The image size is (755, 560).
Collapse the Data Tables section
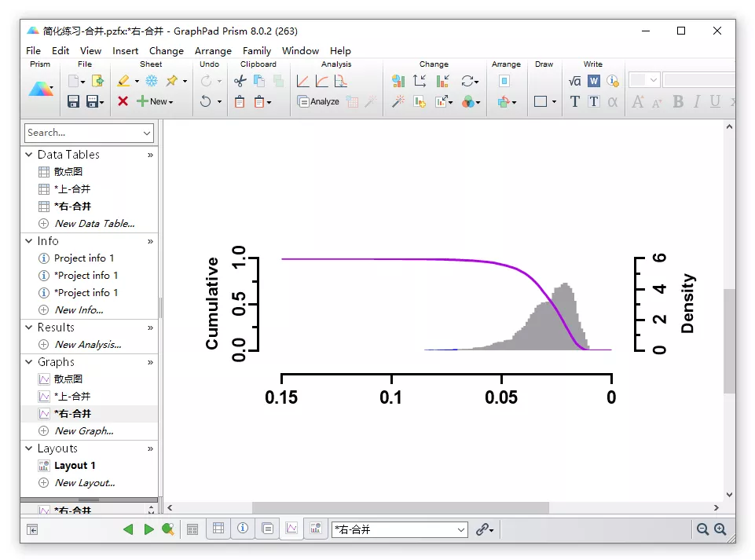pyautogui.click(x=29, y=155)
